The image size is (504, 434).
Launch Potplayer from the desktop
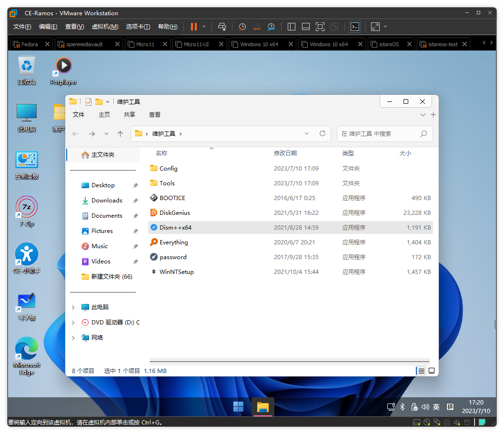click(64, 71)
